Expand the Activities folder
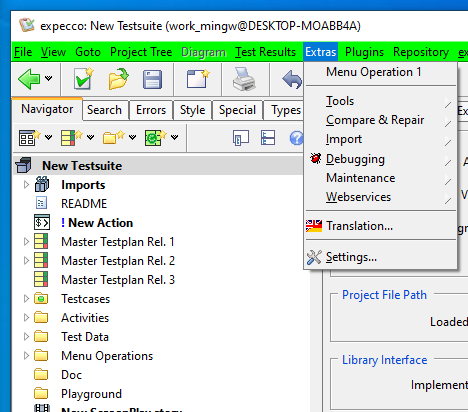468x412 pixels. point(26,318)
